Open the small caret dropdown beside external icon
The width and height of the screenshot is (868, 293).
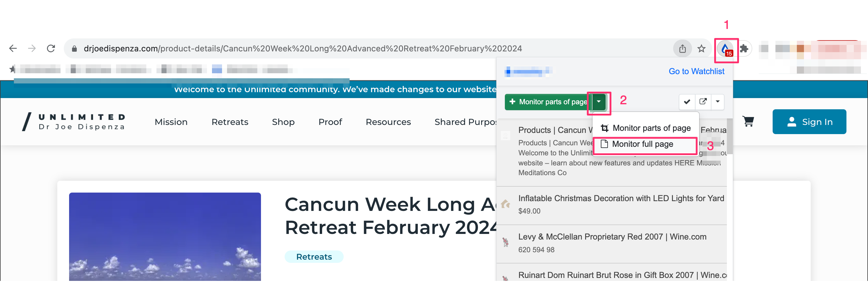[718, 102]
